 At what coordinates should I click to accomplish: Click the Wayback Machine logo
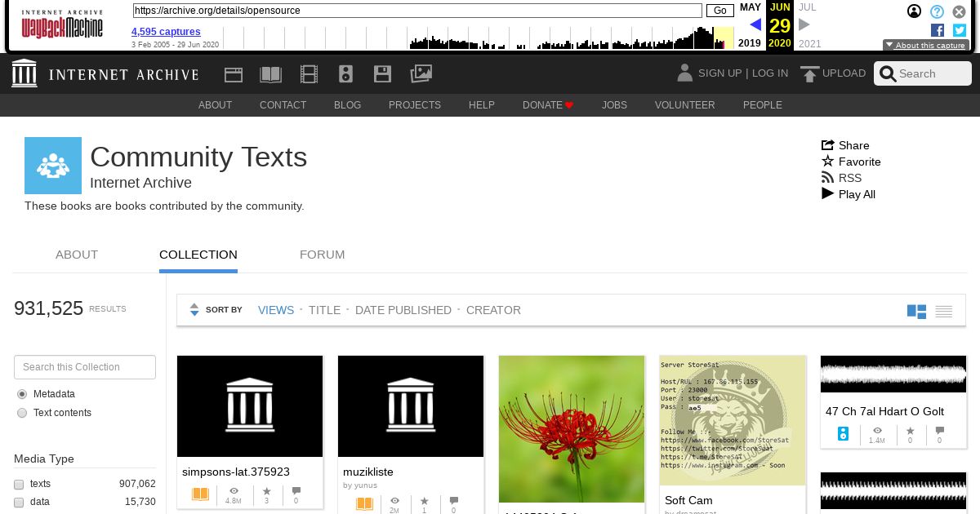62,25
